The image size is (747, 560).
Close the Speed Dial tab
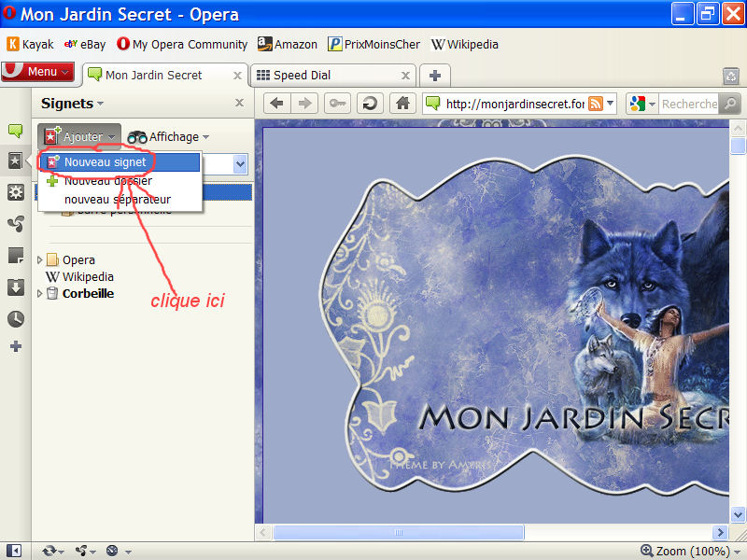405,76
